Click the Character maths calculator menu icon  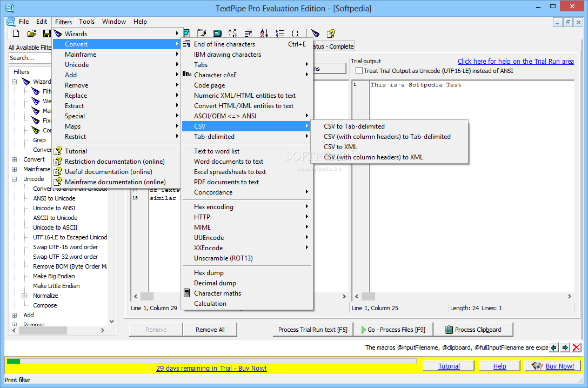(x=187, y=293)
